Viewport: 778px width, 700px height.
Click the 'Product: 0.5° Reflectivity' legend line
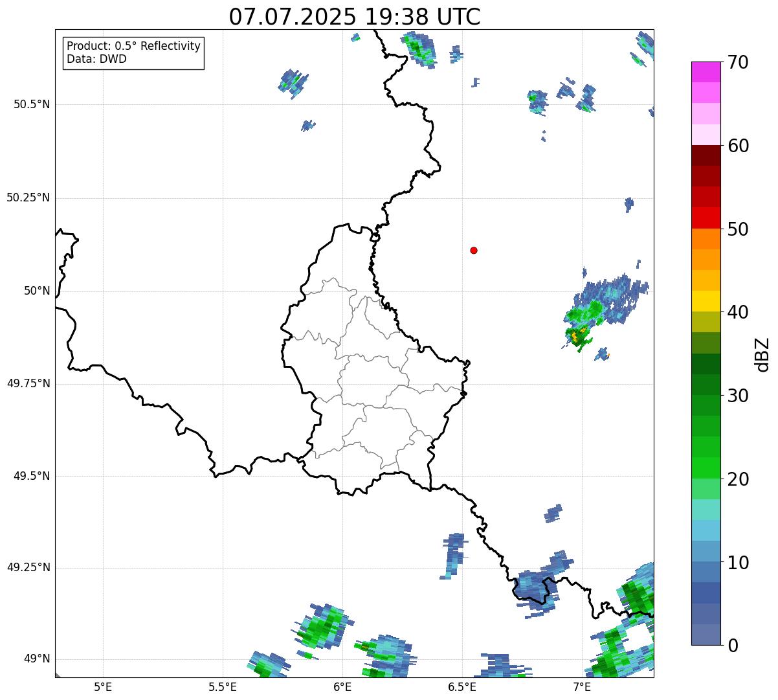click(133, 47)
